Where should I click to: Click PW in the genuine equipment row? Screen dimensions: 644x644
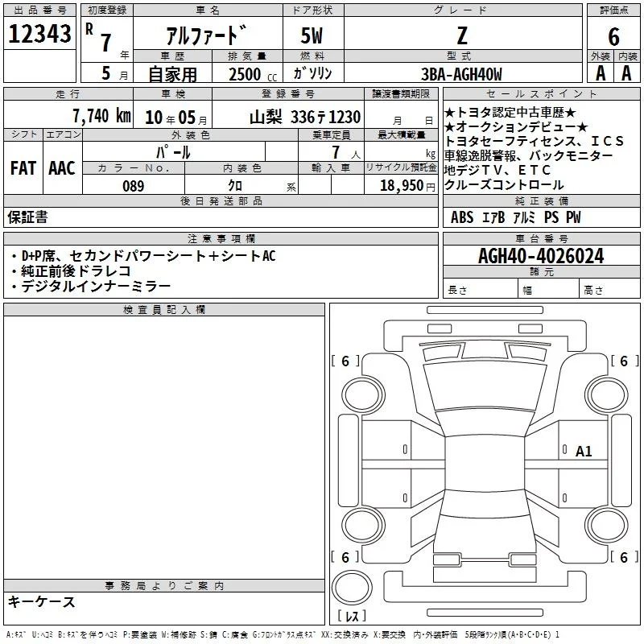click(x=573, y=217)
